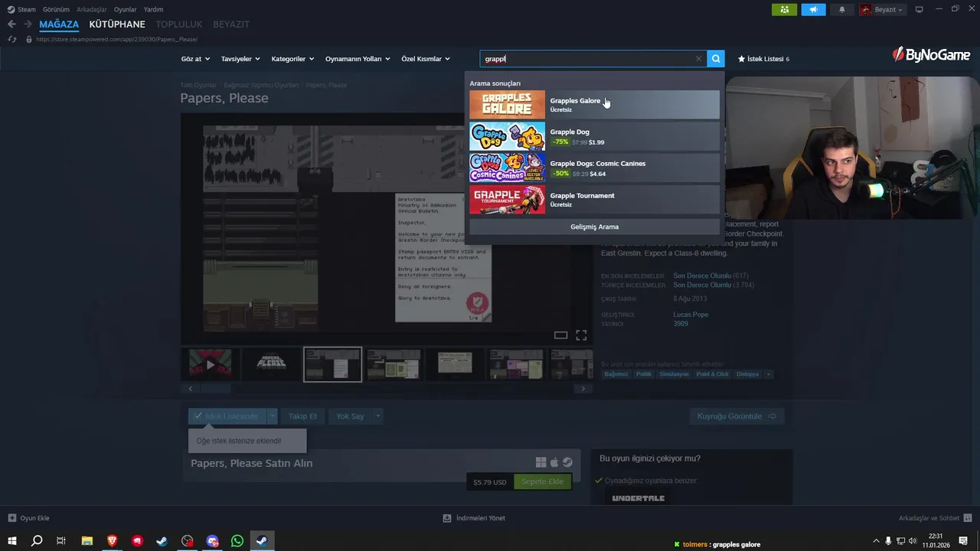Open the blue megaphone announcements

coord(813,10)
